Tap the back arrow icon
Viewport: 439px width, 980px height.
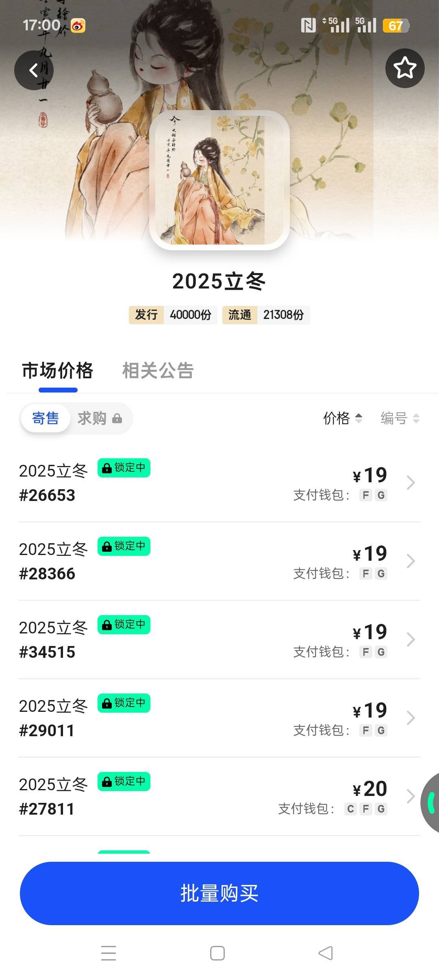click(x=34, y=70)
